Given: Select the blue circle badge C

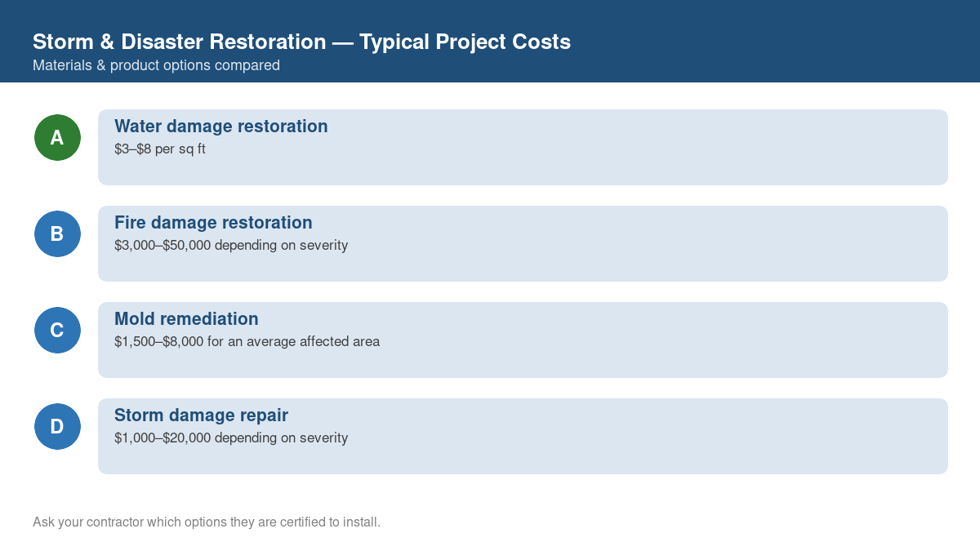Looking at the screenshot, I should click(x=57, y=330).
